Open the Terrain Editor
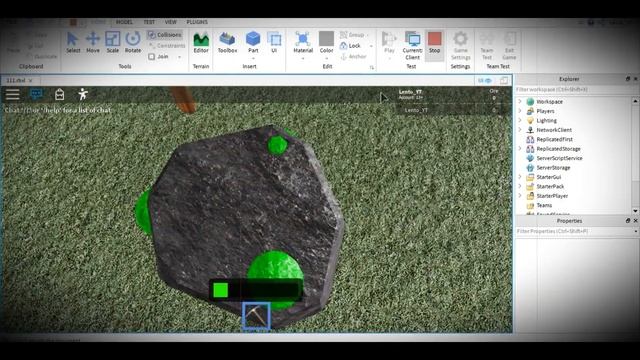 pos(201,42)
